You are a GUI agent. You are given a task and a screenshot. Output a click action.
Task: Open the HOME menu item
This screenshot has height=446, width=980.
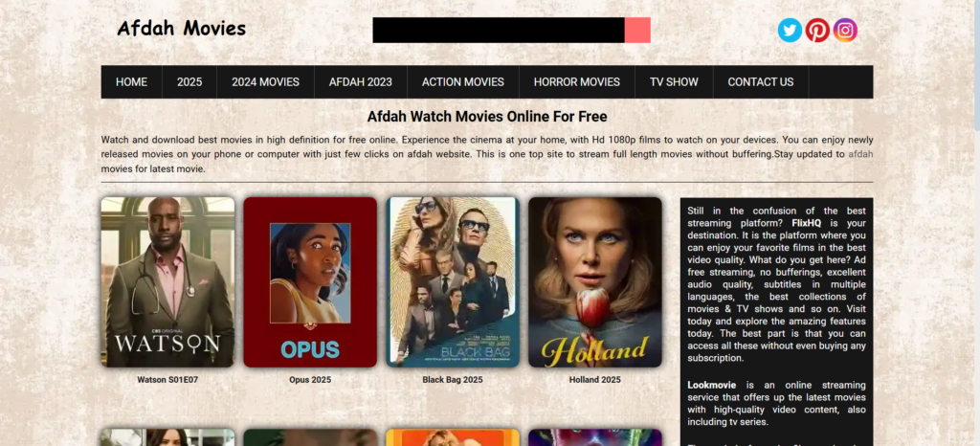click(x=131, y=81)
